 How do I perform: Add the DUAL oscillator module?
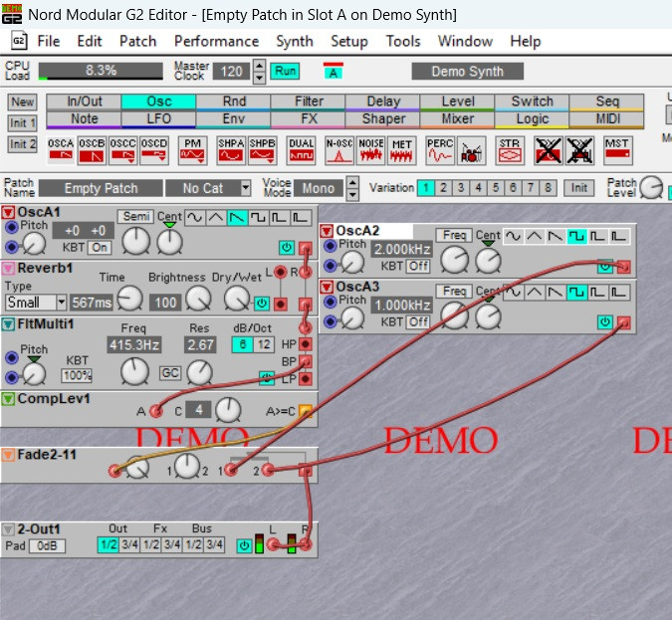tap(302, 150)
